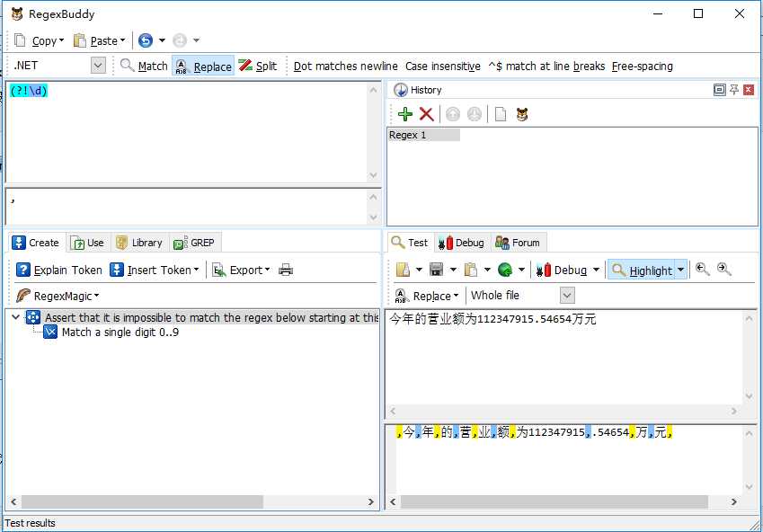
Task: Click the regex box scroll down arrow
Action: point(373,175)
